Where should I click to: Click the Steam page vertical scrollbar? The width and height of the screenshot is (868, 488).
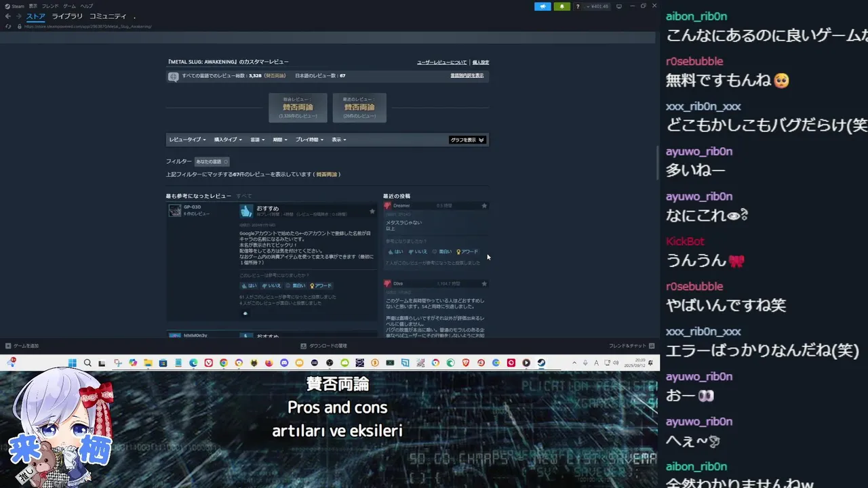656,163
